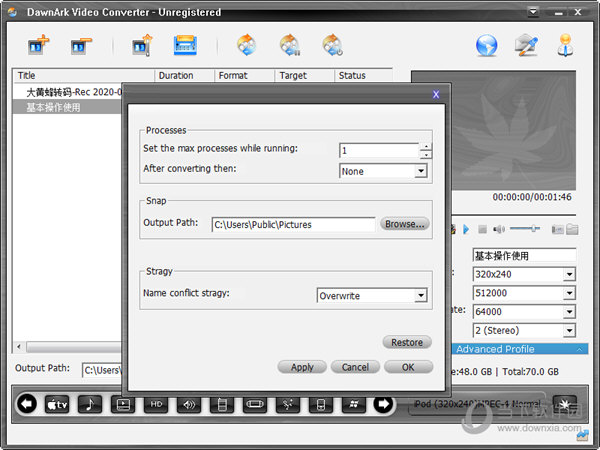
Task: Click the email envelope pen icon
Action: tap(526, 45)
